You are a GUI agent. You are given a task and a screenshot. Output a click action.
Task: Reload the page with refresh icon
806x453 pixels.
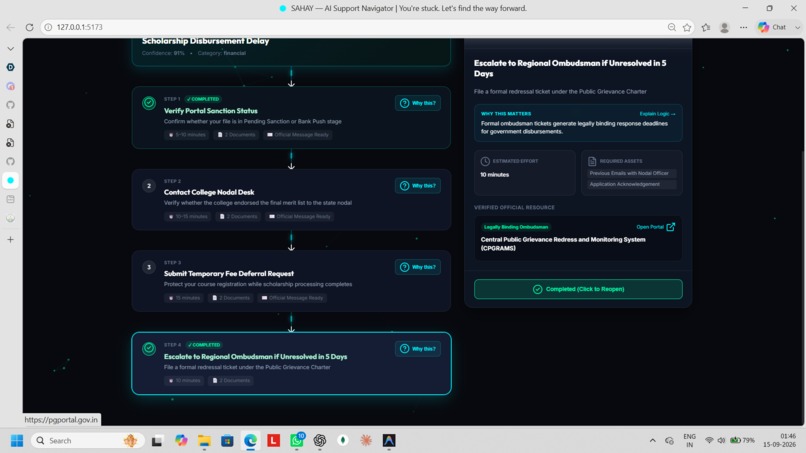tap(29, 27)
